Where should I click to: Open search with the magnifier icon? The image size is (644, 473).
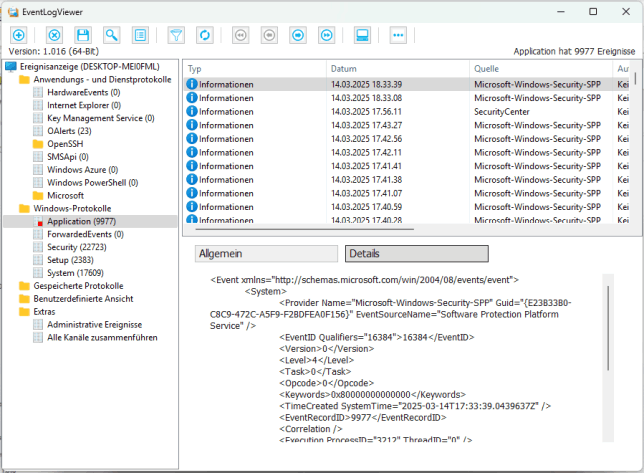[x=112, y=35]
